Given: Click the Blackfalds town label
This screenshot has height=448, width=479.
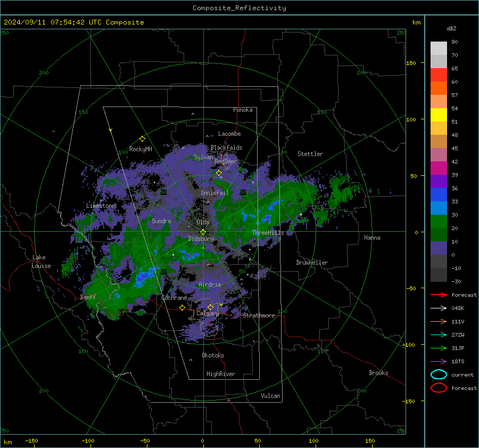Looking at the screenshot, I should click(226, 148).
